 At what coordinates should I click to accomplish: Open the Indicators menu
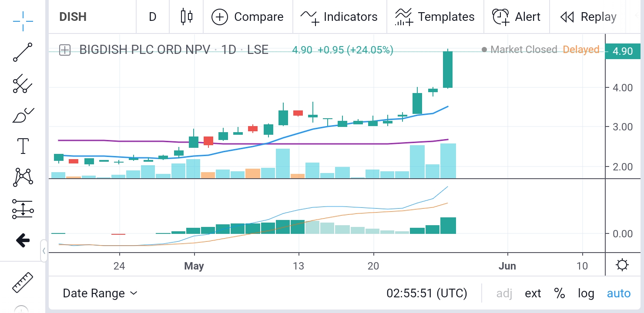click(339, 17)
